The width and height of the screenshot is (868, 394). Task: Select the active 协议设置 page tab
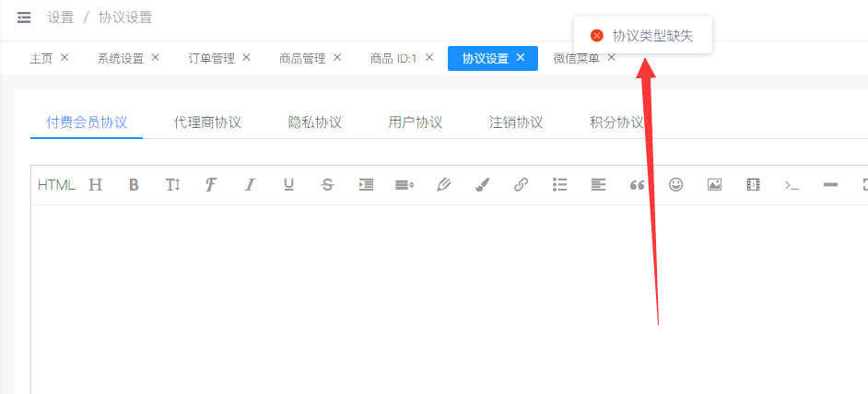click(493, 58)
